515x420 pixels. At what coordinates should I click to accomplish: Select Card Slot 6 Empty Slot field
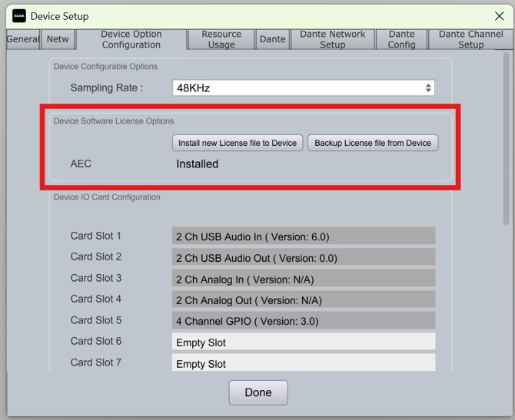pyautogui.click(x=303, y=342)
